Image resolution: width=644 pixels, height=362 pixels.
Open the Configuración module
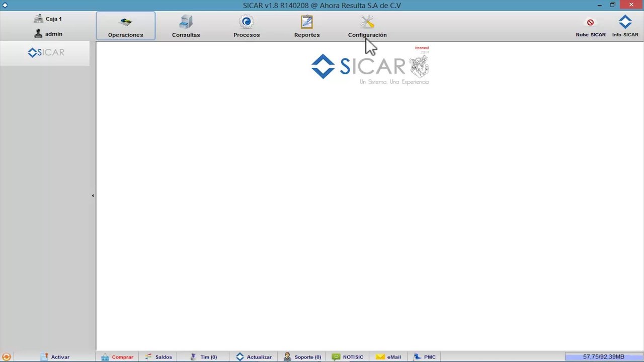[x=367, y=26]
